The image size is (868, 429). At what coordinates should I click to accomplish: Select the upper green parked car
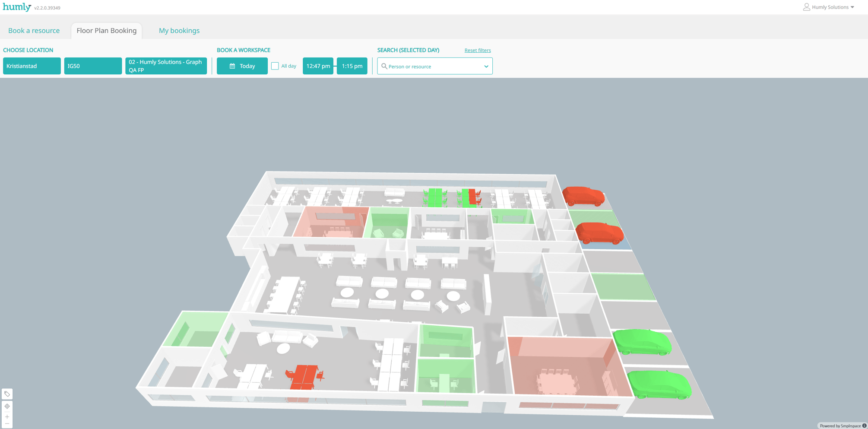642,342
